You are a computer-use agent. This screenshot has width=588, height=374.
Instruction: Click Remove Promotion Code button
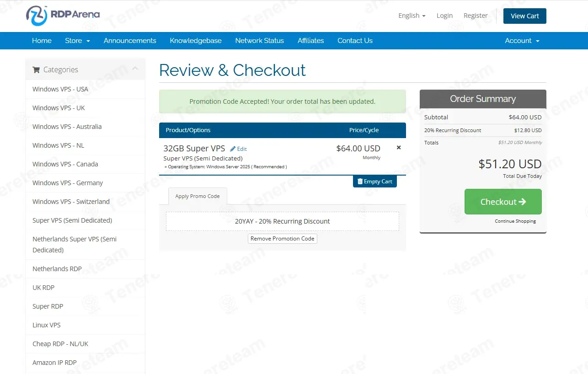283,239
